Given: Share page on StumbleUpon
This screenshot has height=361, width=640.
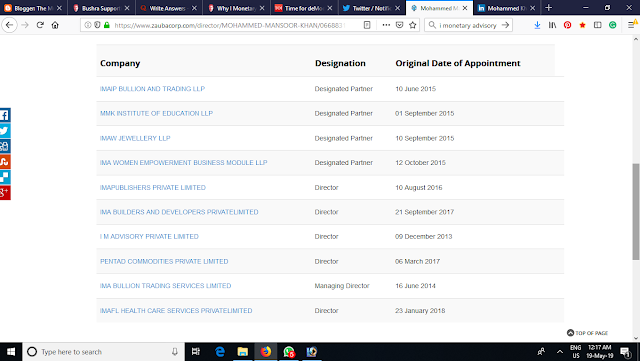Looking at the screenshot, I should 5,162.
